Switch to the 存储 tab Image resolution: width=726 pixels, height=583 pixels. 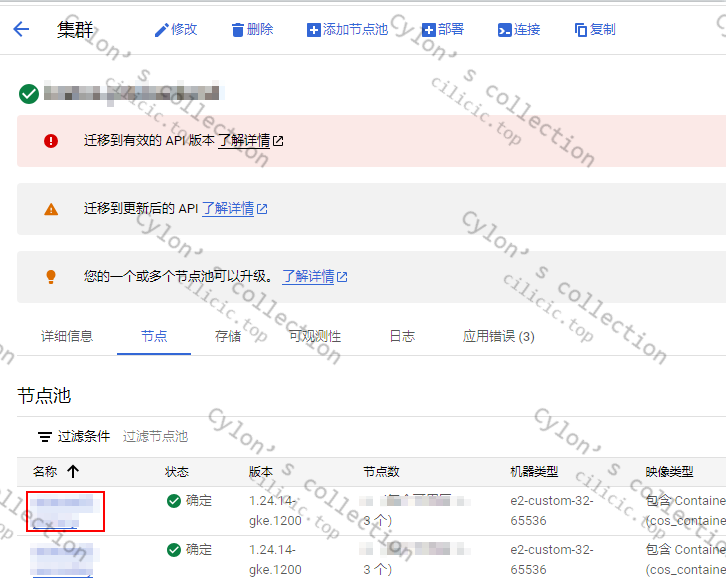tap(228, 336)
